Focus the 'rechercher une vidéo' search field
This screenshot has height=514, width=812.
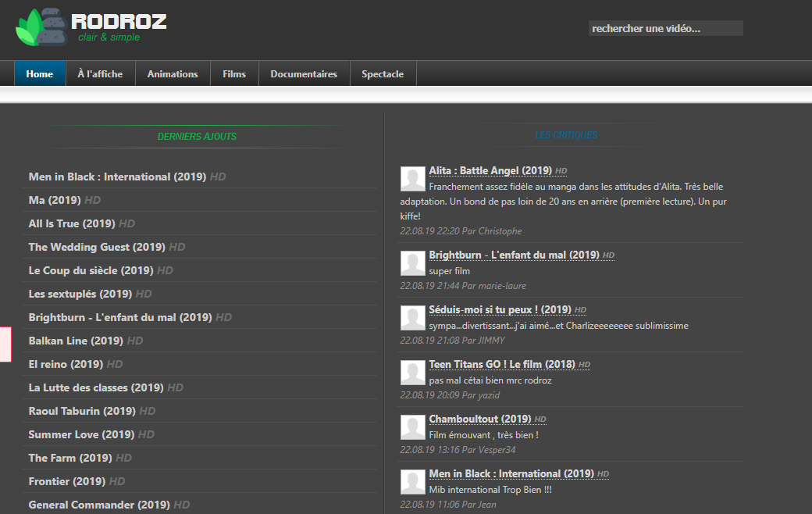click(665, 28)
